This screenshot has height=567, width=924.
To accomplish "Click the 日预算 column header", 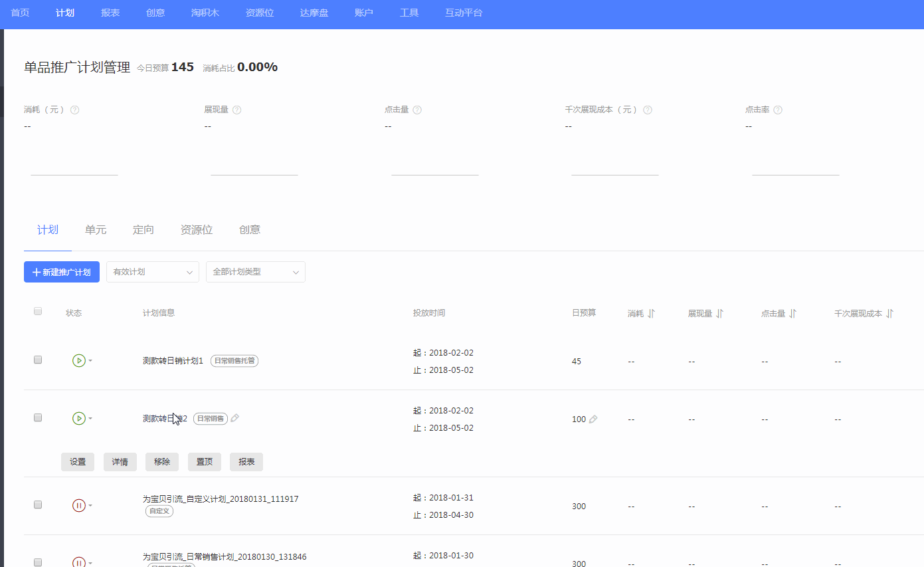I will click(x=584, y=312).
